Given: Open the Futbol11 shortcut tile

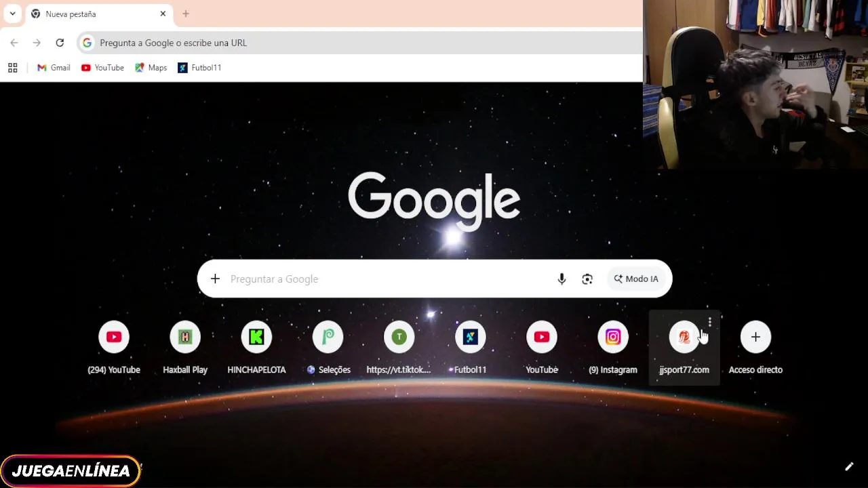Looking at the screenshot, I should [x=470, y=347].
